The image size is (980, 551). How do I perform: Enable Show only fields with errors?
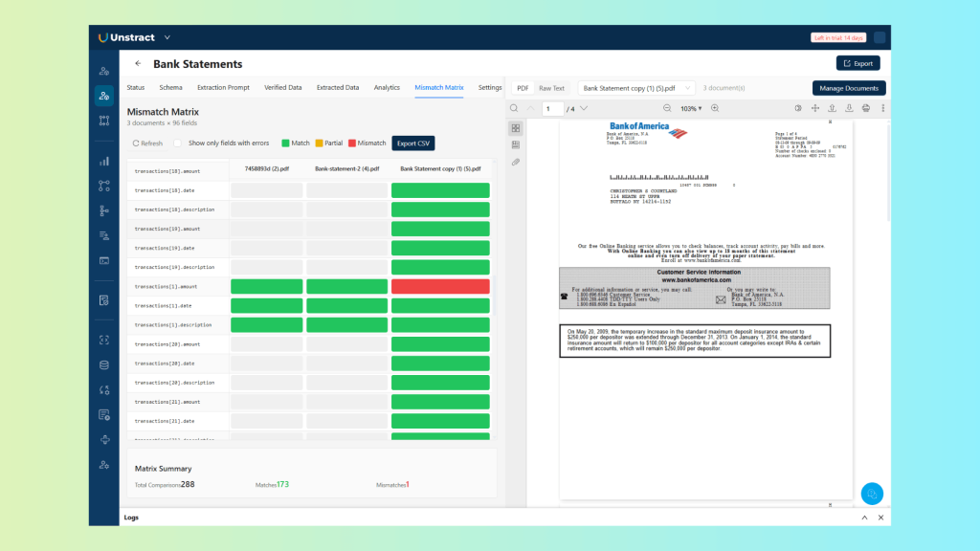coord(178,143)
